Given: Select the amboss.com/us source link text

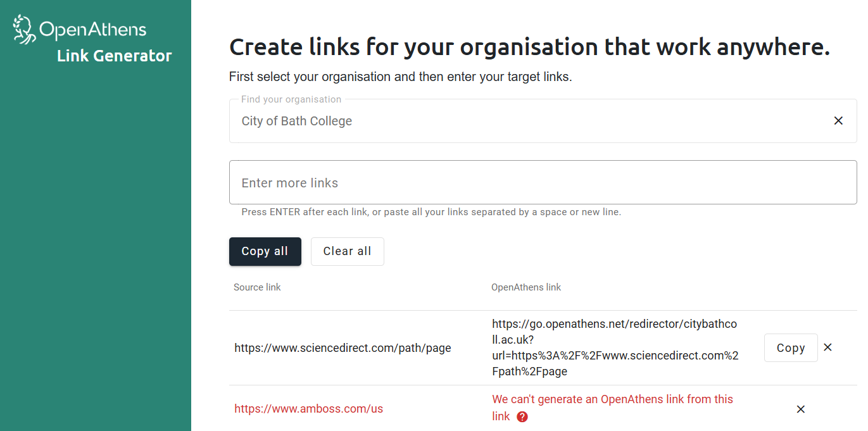Looking at the screenshot, I should click(308, 409).
